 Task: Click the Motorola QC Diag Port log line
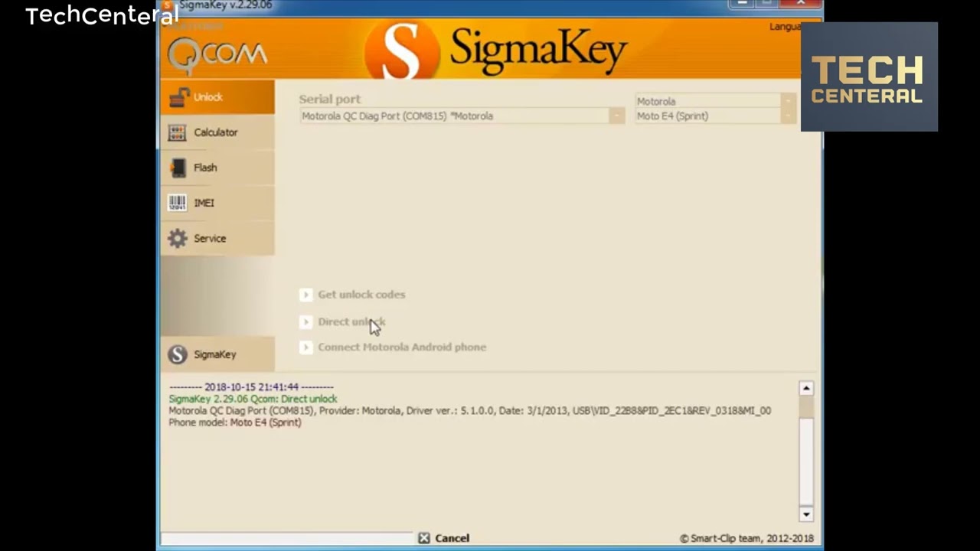[x=469, y=411]
